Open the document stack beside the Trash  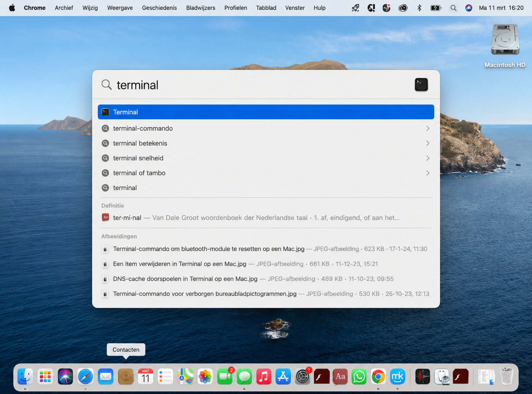click(486, 376)
